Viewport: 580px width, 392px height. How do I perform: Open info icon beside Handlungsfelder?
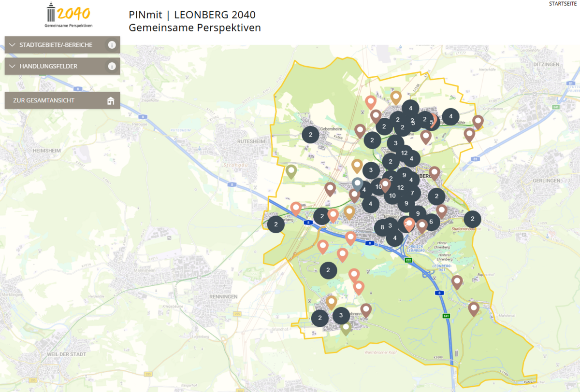(112, 66)
